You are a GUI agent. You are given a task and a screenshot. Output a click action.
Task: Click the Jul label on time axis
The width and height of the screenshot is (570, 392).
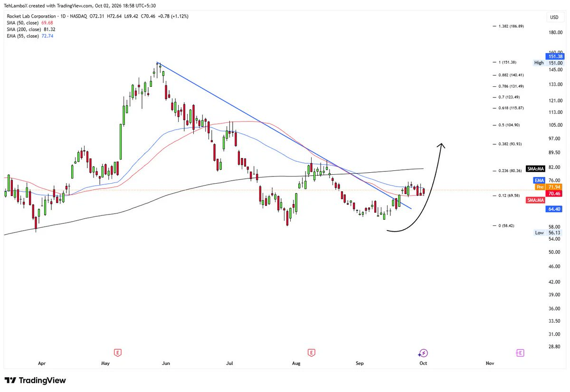[x=229, y=364]
